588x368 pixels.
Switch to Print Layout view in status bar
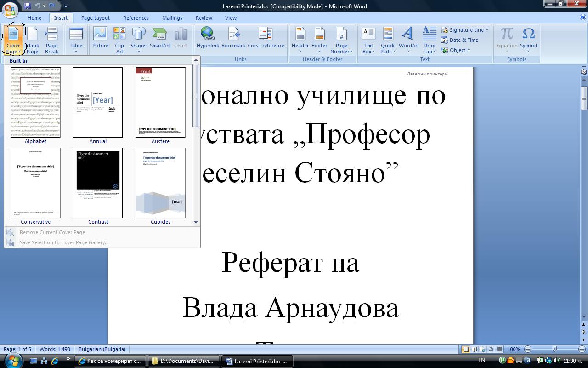pos(466,349)
